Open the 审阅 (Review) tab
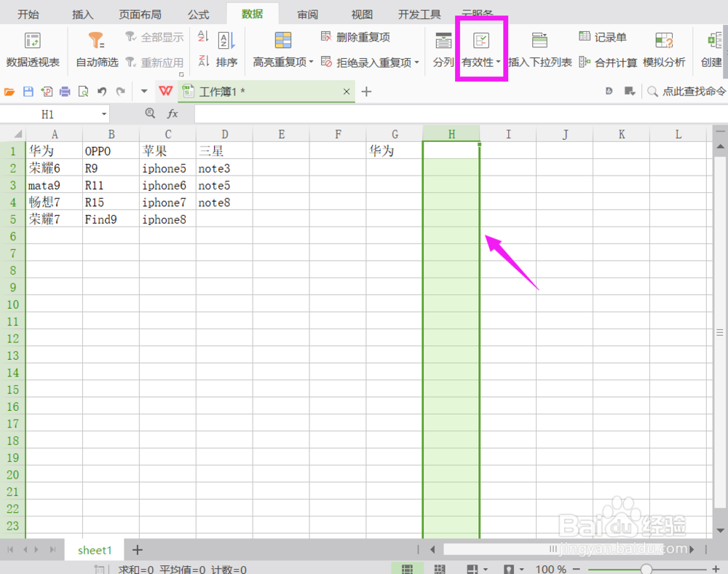 307,15
